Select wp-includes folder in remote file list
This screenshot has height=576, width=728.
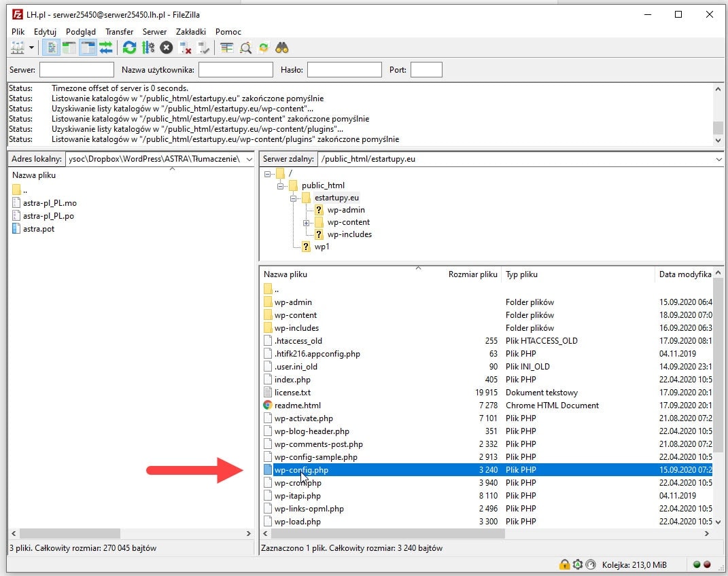point(296,328)
